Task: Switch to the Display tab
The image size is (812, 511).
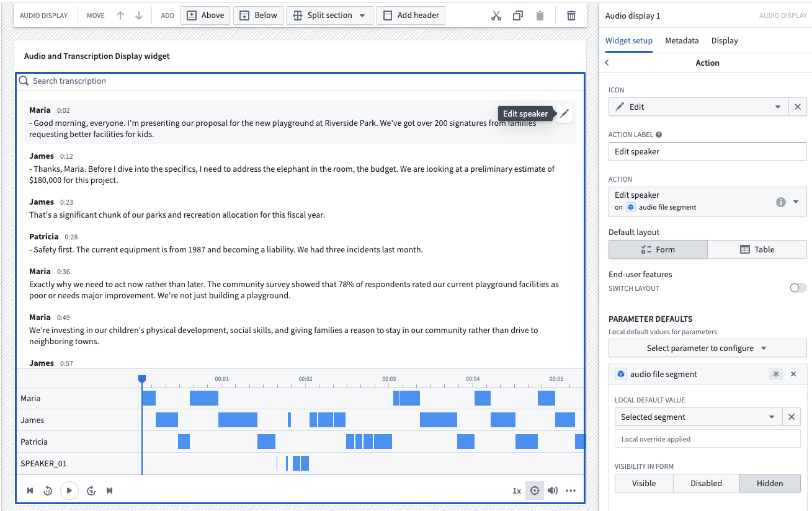Action: coord(724,41)
